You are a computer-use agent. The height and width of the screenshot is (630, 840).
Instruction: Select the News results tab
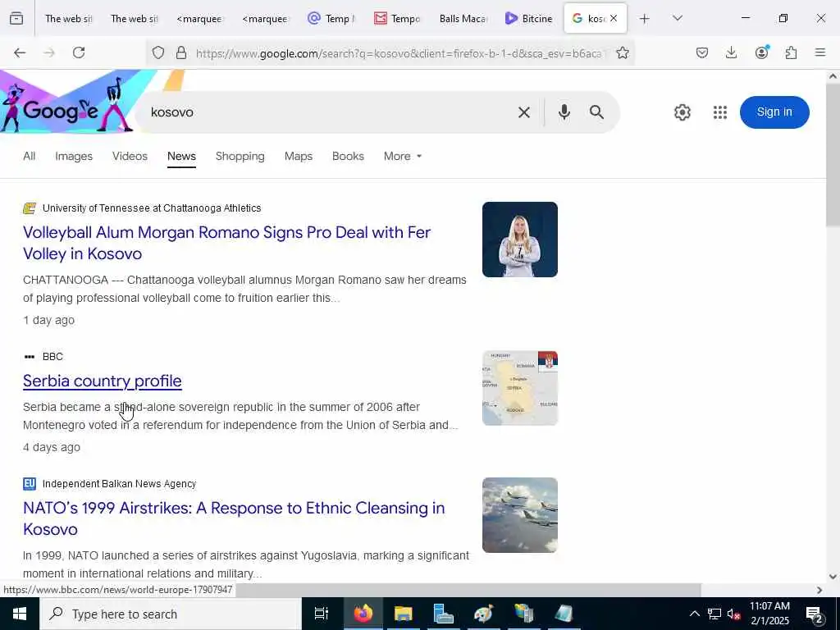tap(181, 156)
